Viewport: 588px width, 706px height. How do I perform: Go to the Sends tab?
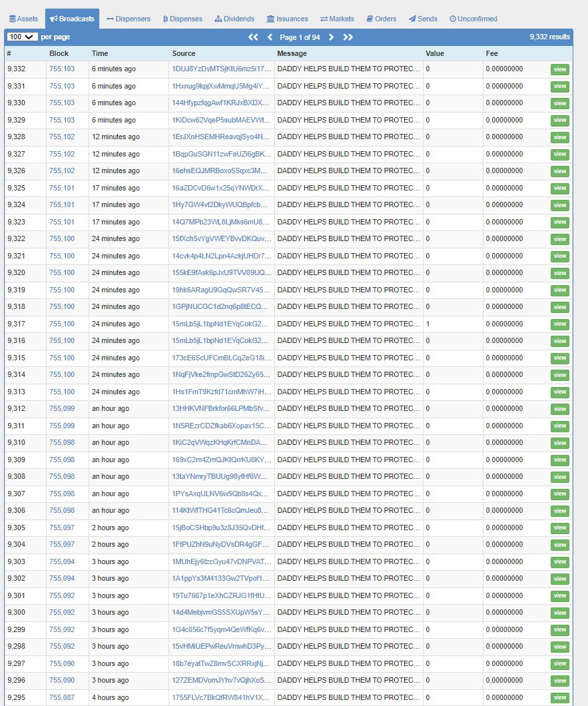tap(424, 19)
